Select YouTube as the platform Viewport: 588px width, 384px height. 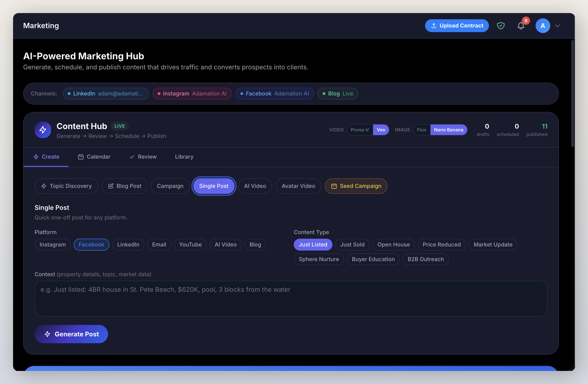(x=190, y=244)
